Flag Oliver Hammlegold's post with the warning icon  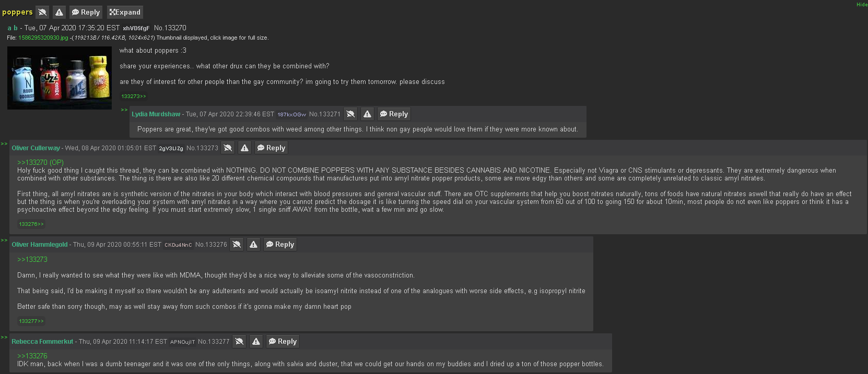(253, 244)
